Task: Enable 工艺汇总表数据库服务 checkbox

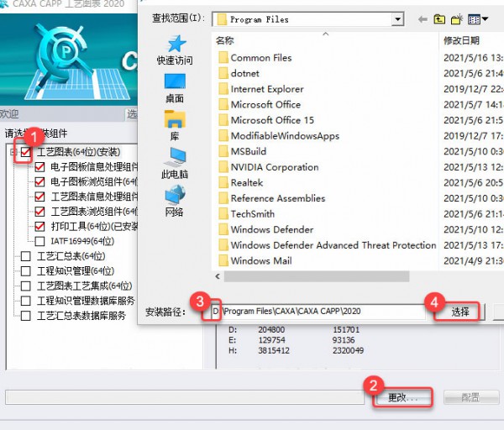Action: click(26, 316)
